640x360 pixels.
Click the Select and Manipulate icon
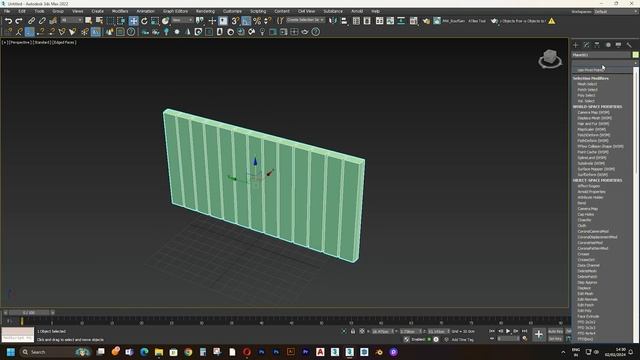[x=212, y=21]
